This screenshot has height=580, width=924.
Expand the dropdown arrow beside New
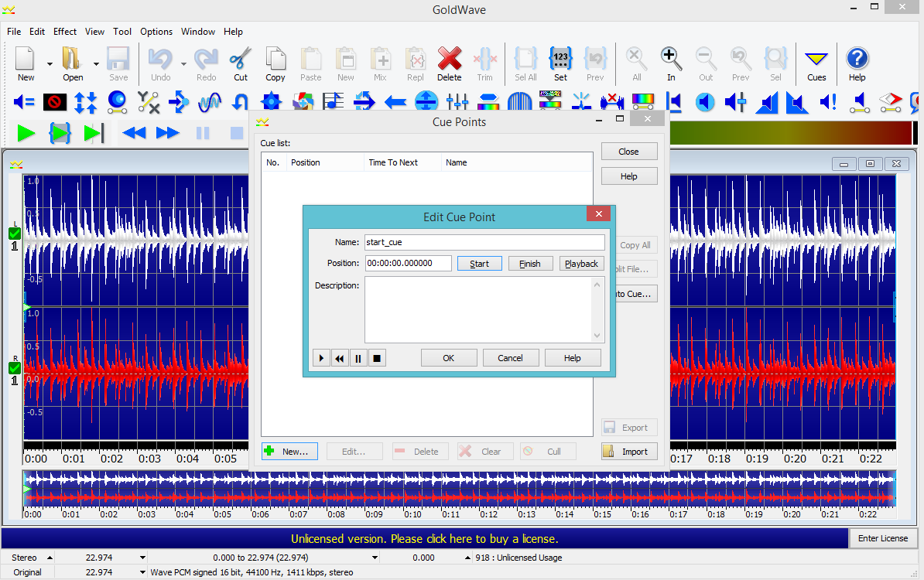(x=50, y=64)
